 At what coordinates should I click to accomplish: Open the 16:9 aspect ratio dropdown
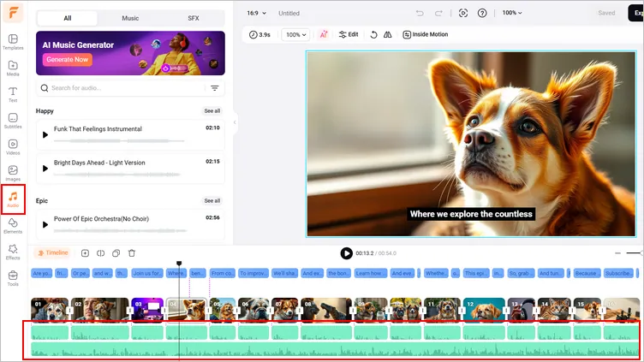tap(256, 13)
